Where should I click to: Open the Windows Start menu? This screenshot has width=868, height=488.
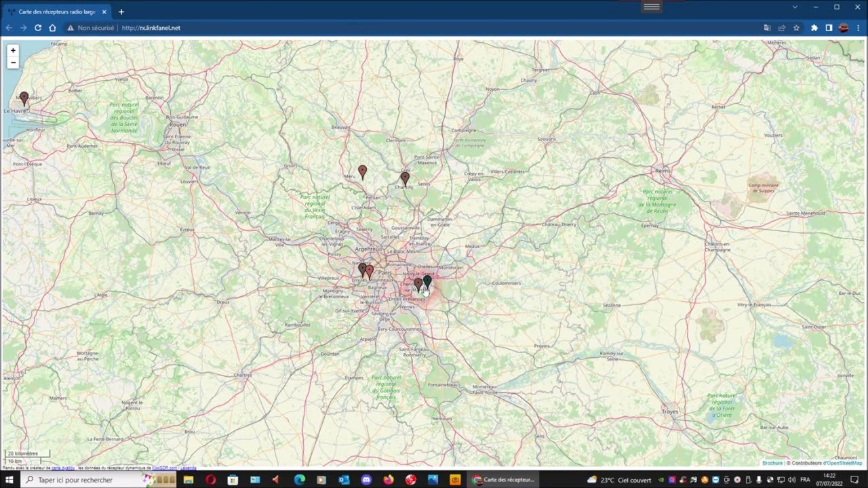click(x=9, y=480)
